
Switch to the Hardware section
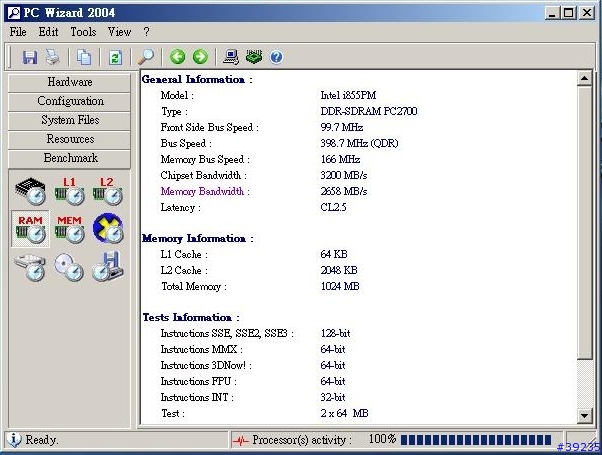click(x=69, y=82)
